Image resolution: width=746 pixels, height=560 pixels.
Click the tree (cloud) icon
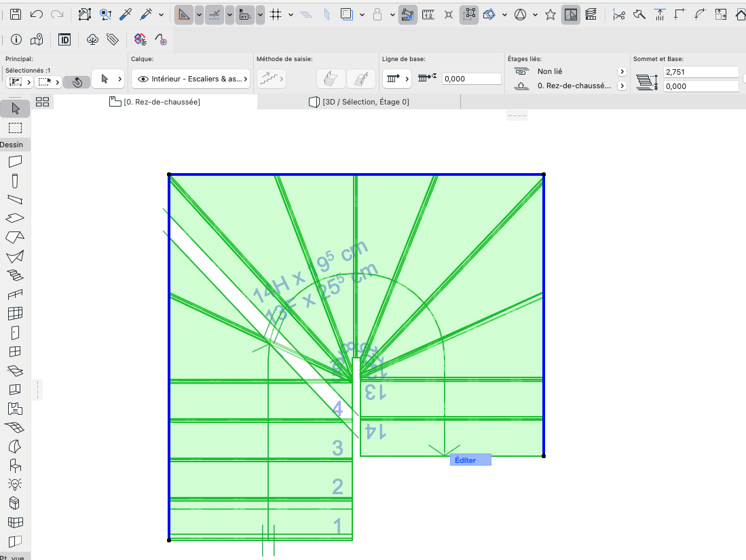92,39
